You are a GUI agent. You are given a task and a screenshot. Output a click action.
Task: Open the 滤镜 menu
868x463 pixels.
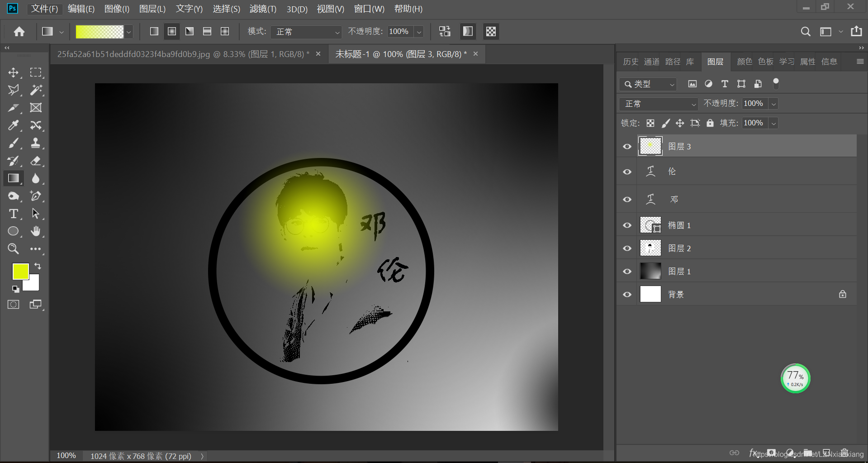262,9
